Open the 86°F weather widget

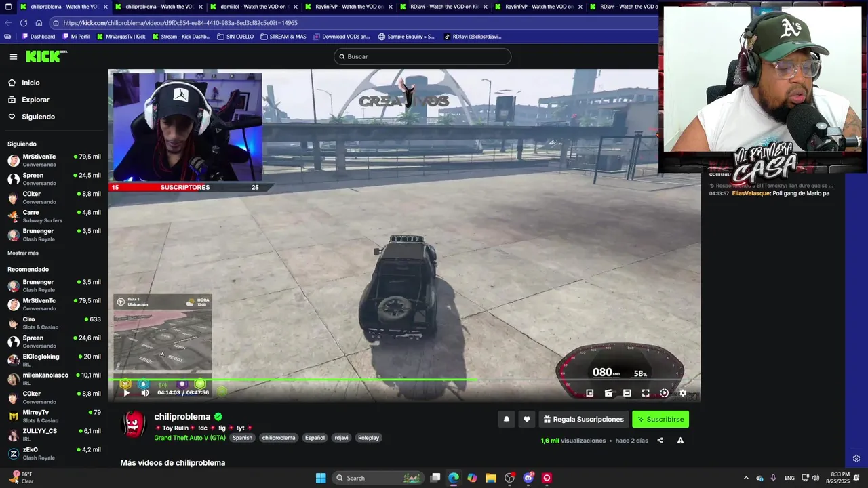tap(20, 478)
